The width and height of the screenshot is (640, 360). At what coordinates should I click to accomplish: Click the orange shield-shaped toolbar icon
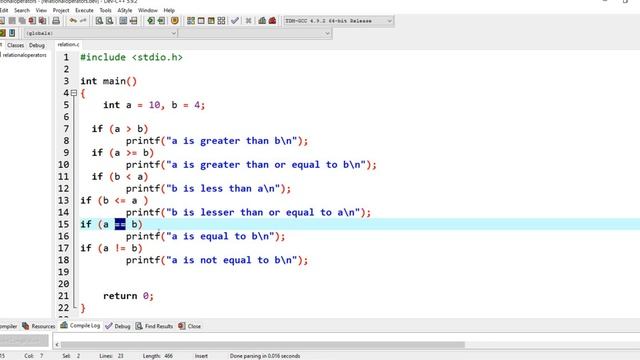click(x=175, y=21)
